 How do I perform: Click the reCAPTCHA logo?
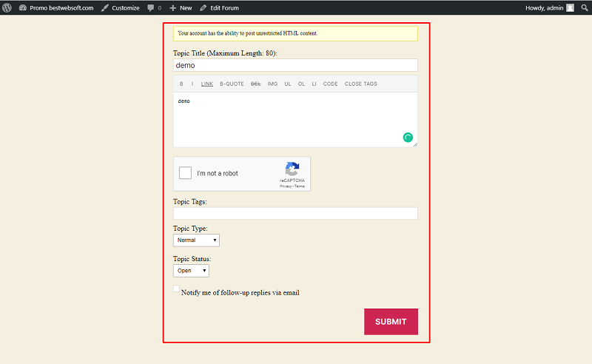(x=292, y=169)
